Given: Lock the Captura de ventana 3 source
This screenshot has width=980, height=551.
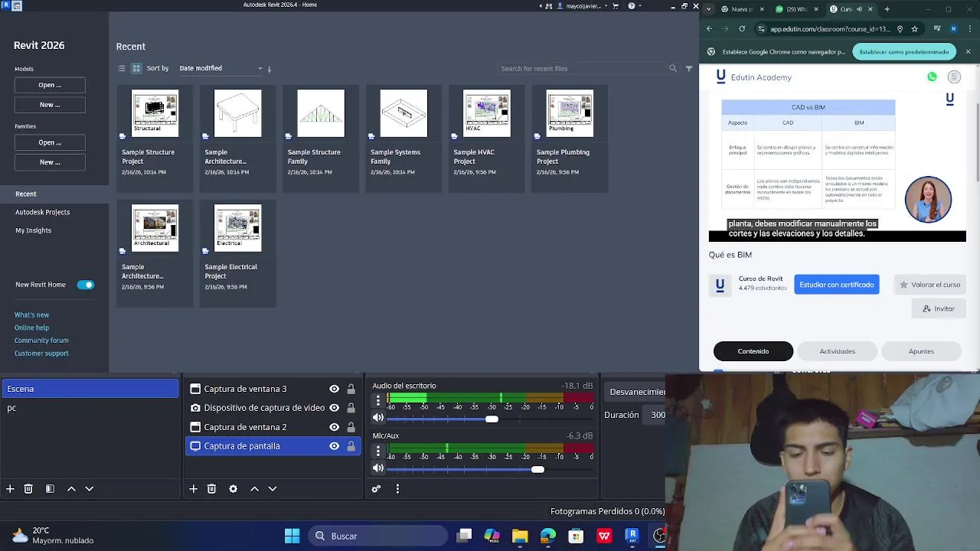Looking at the screenshot, I should pyautogui.click(x=351, y=389).
